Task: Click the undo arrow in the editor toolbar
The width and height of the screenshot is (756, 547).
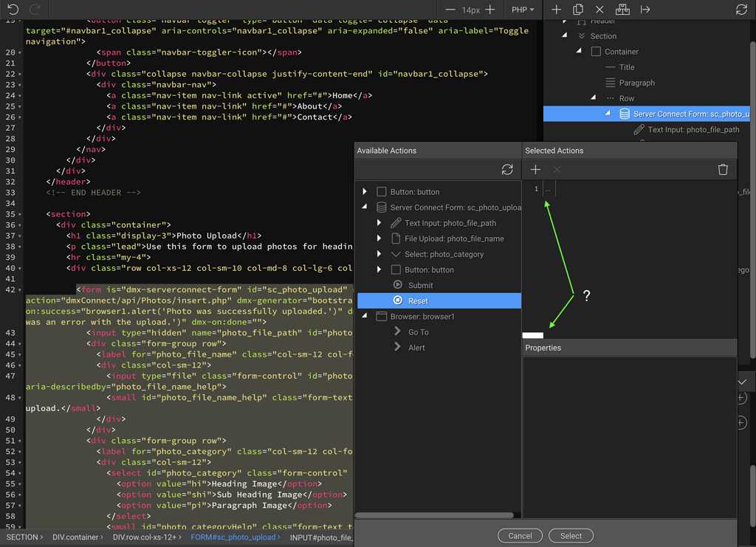Action: [13, 10]
